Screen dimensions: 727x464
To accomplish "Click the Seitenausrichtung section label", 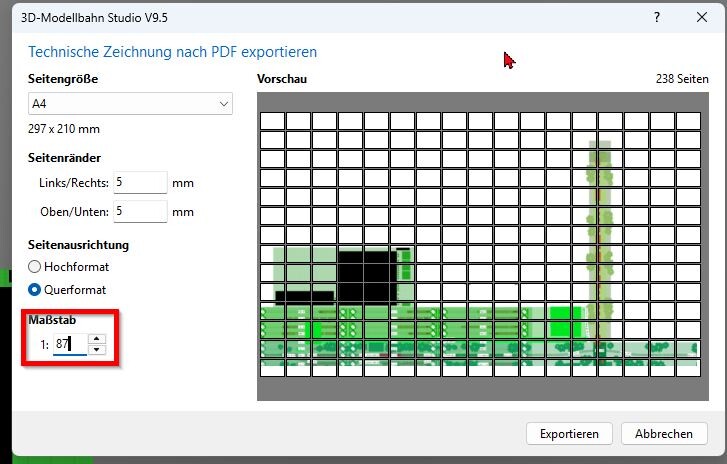I will coord(78,245).
